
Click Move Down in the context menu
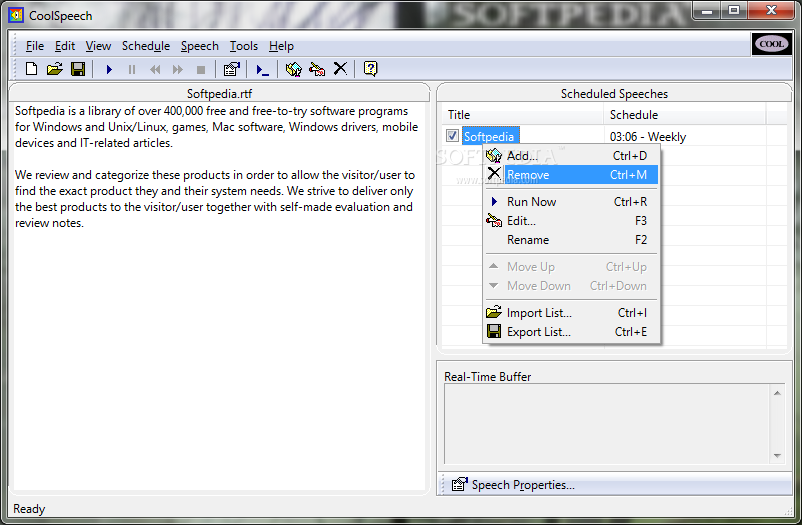(x=571, y=286)
